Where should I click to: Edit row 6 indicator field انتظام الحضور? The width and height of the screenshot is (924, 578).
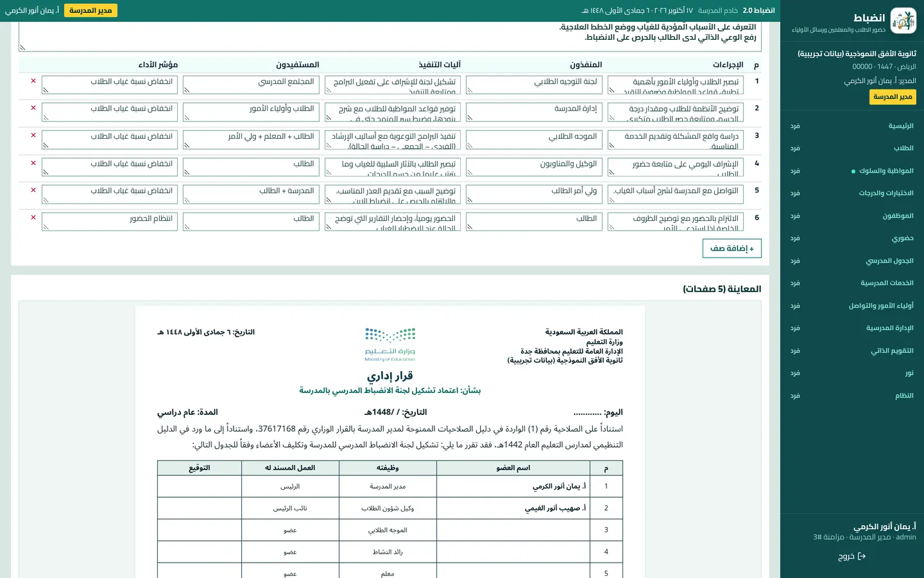(x=110, y=222)
